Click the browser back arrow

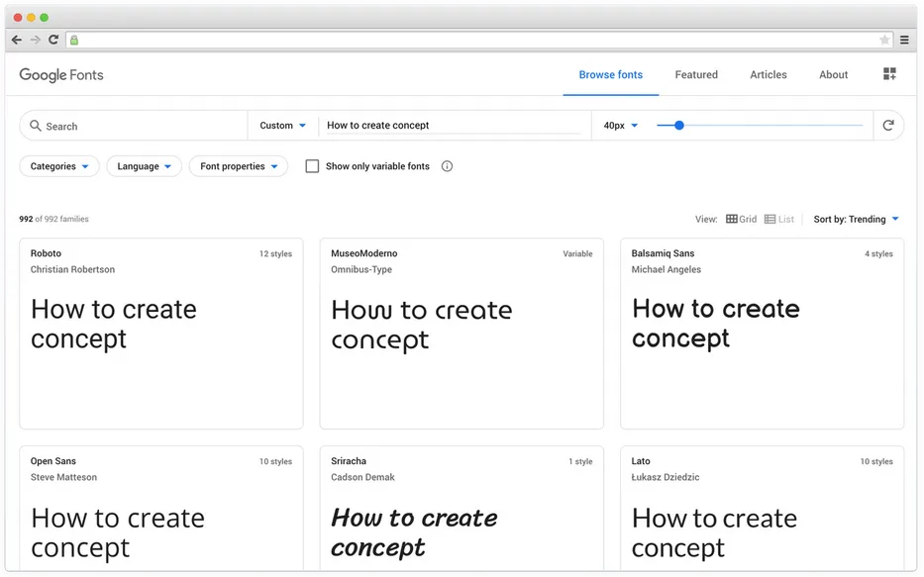[x=17, y=40]
